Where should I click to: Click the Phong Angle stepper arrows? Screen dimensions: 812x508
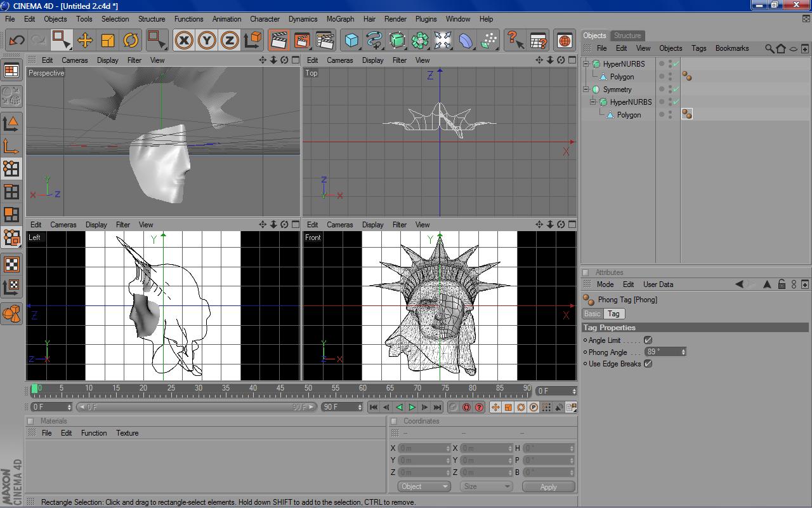tap(683, 352)
